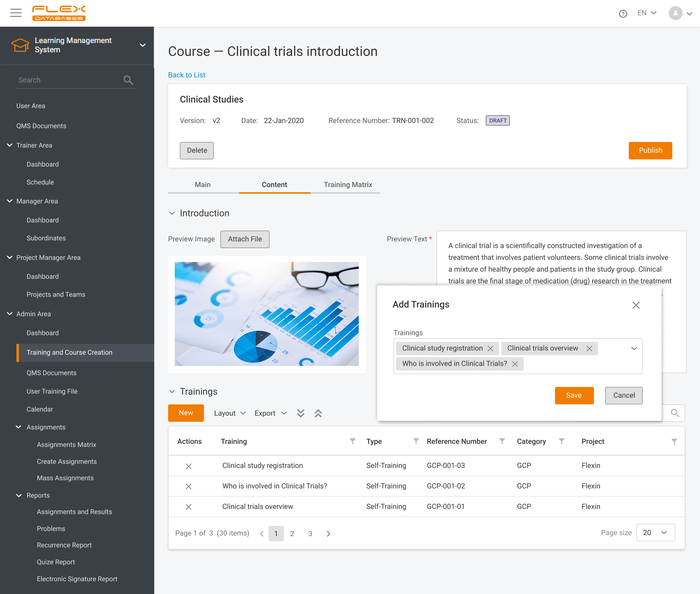Switch to the Main tab
The image size is (700, 594).
point(202,185)
